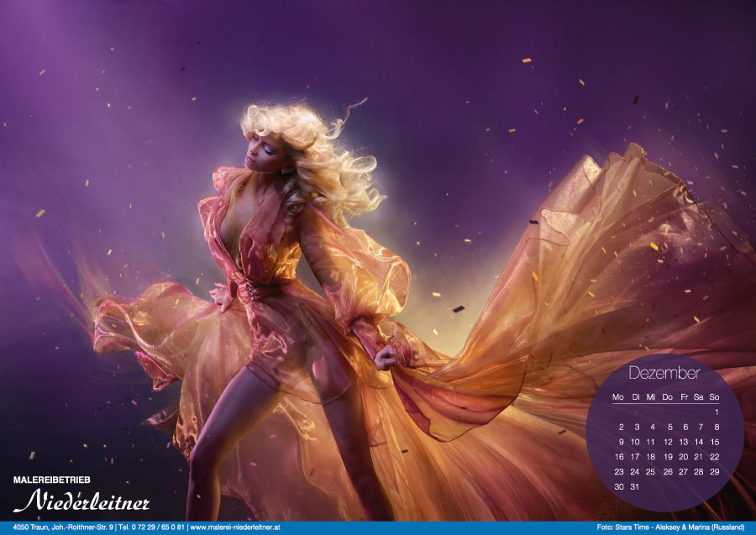Click calendar date 2
This screenshot has width=756, height=535.
point(621,427)
